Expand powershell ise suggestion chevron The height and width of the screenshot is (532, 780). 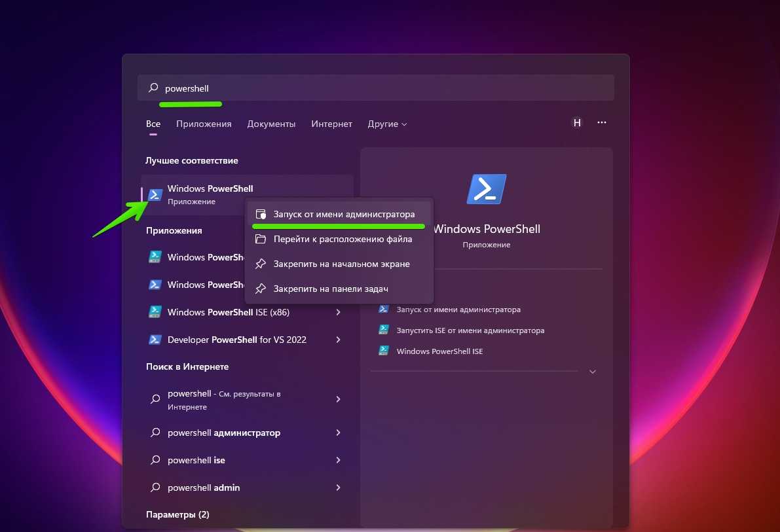pyautogui.click(x=339, y=460)
